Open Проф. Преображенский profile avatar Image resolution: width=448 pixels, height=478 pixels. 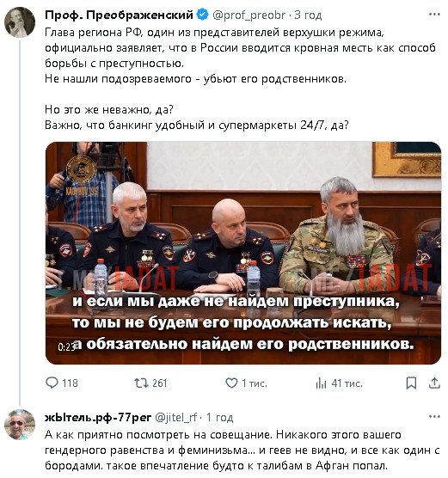pos(20,22)
